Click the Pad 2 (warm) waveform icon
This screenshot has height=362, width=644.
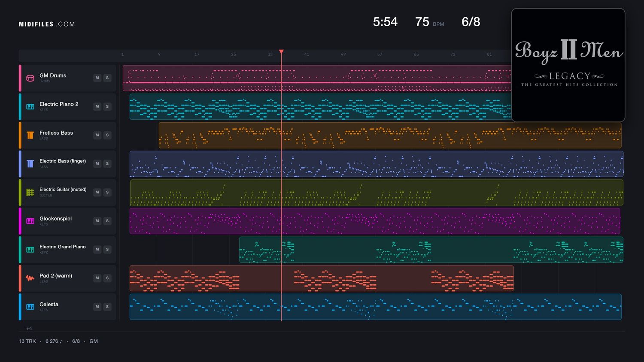click(x=30, y=278)
